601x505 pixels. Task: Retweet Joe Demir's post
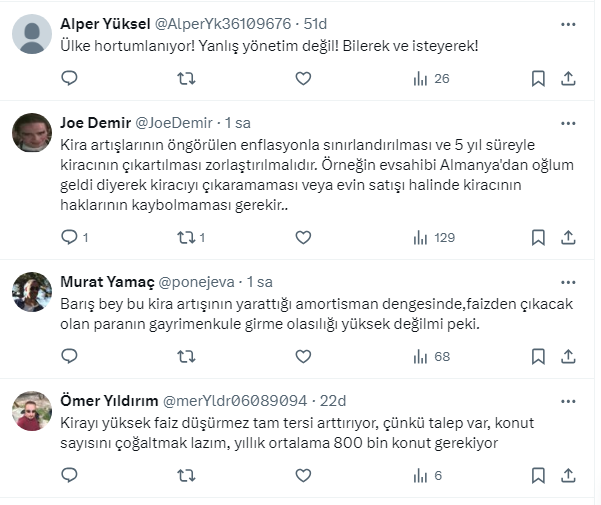pyautogui.click(x=186, y=237)
